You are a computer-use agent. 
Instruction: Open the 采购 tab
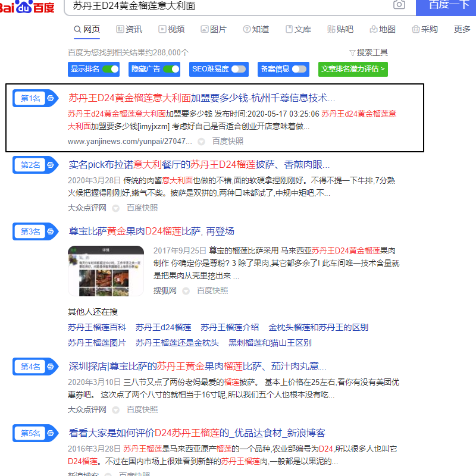click(x=425, y=29)
